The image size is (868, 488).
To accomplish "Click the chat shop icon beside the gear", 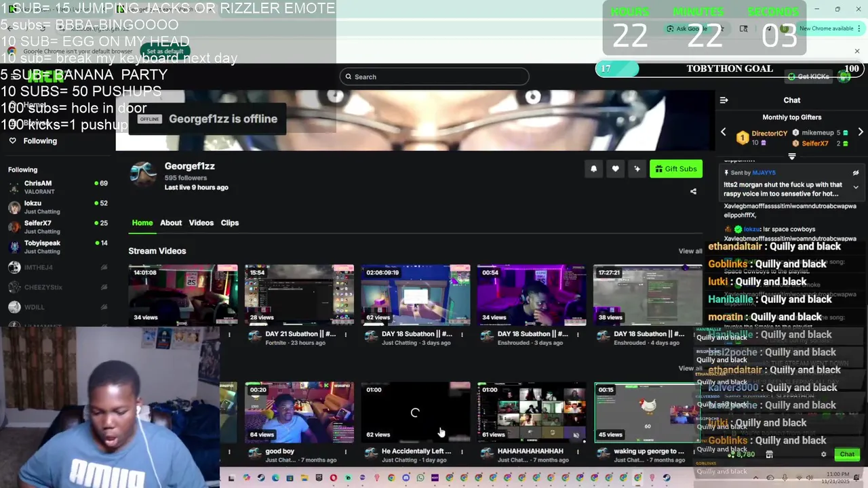I will (769, 455).
